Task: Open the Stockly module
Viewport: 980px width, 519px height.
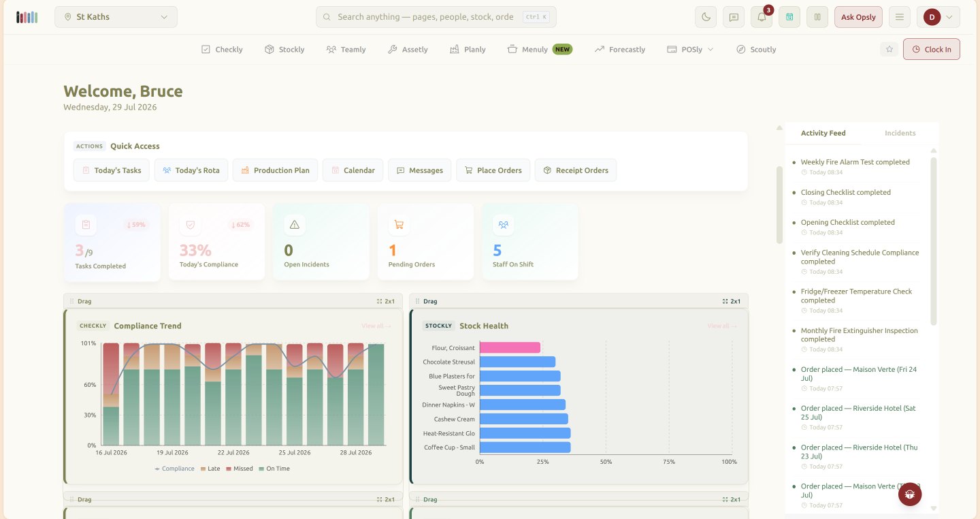Action: tap(284, 50)
